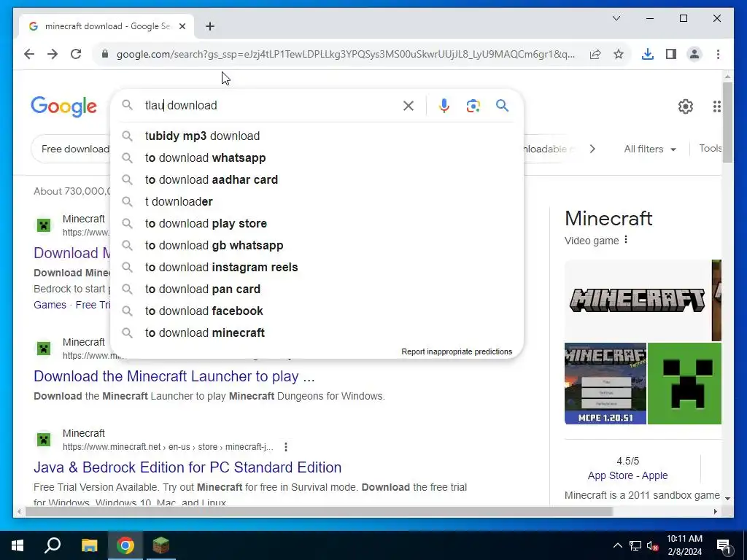Go to Google home via logo
This screenshot has height=560, width=747.
point(64,106)
